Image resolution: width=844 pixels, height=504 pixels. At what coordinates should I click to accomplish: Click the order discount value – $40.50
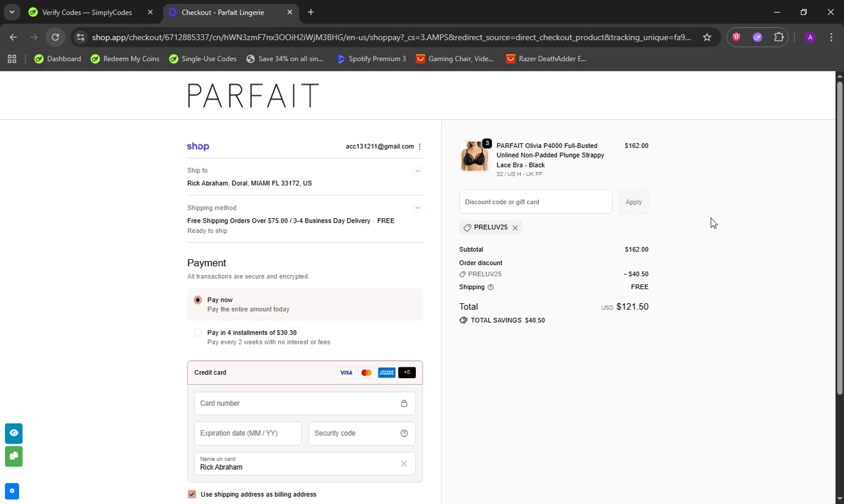[x=636, y=274]
